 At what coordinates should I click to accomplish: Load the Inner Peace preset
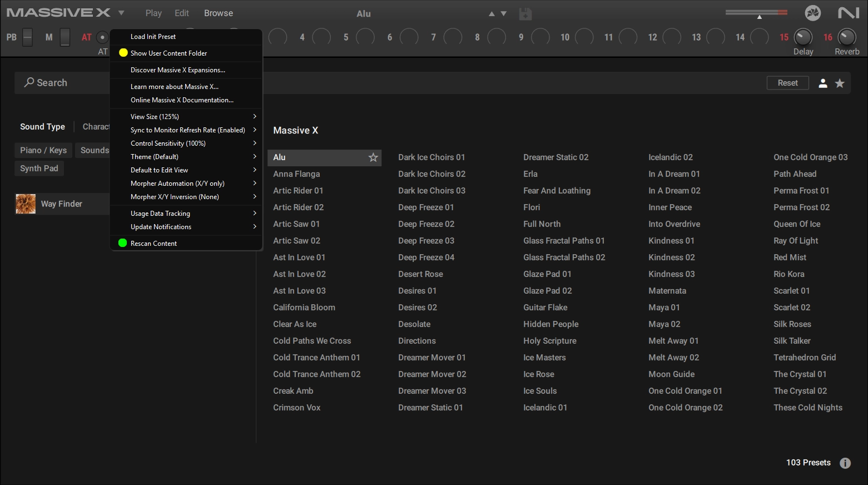coord(670,207)
